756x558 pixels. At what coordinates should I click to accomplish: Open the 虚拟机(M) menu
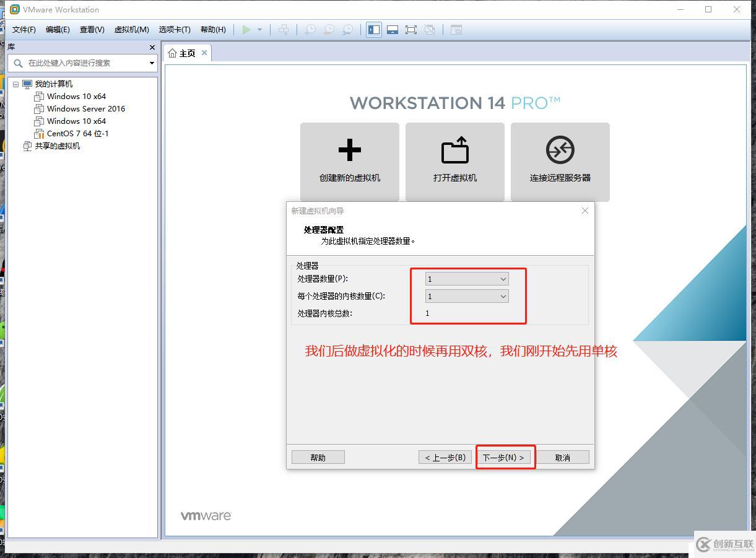point(131,30)
